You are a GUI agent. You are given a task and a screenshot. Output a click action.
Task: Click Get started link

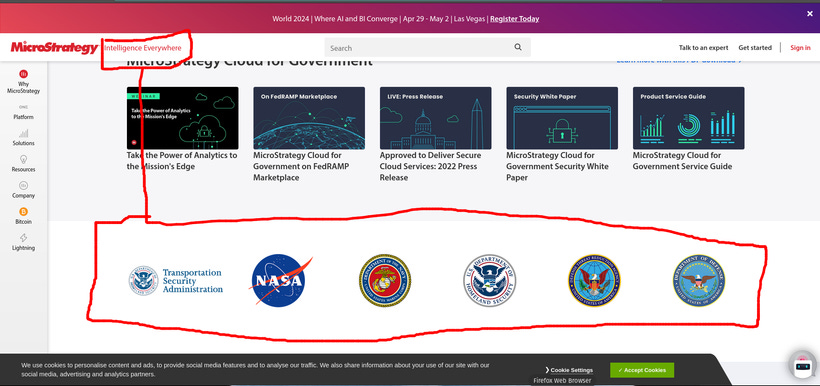click(755, 48)
